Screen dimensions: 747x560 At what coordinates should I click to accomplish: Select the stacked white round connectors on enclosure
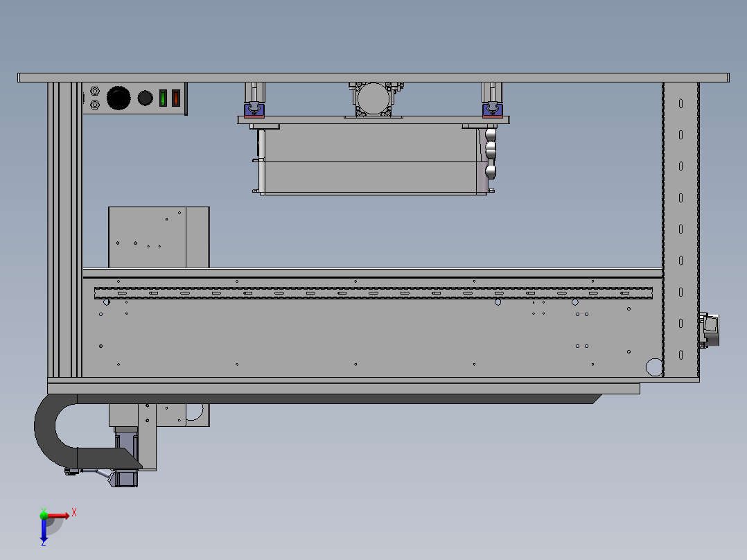491,152
